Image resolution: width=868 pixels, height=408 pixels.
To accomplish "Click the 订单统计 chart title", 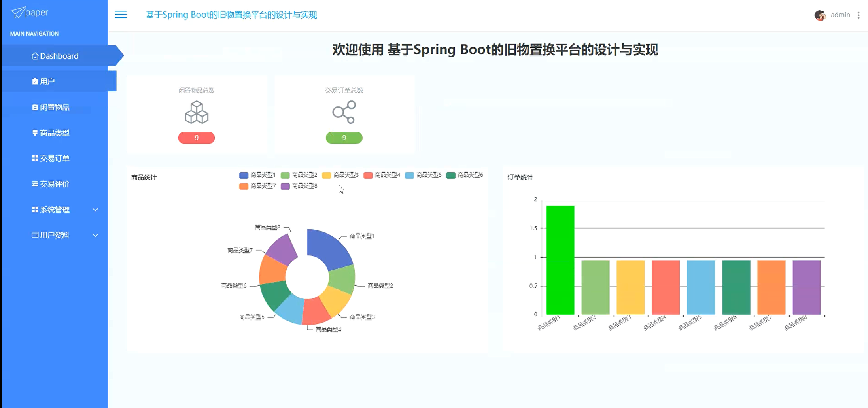I will tap(520, 178).
